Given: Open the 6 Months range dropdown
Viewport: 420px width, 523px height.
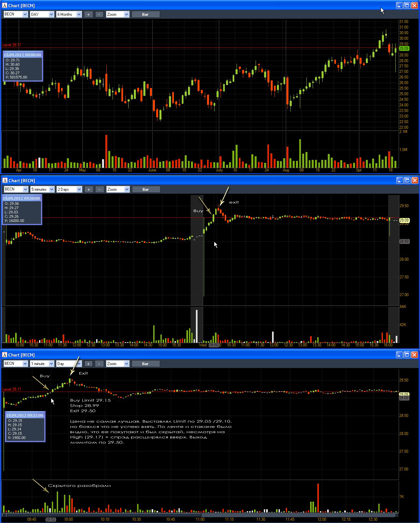Looking at the screenshot, I should click(x=69, y=14).
